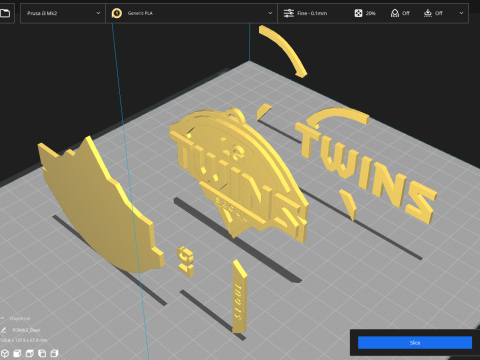Image resolution: width=480 pixels, height=360 pixels.
Task: Open the Generic PLA material selector
Action: [192, 13]
